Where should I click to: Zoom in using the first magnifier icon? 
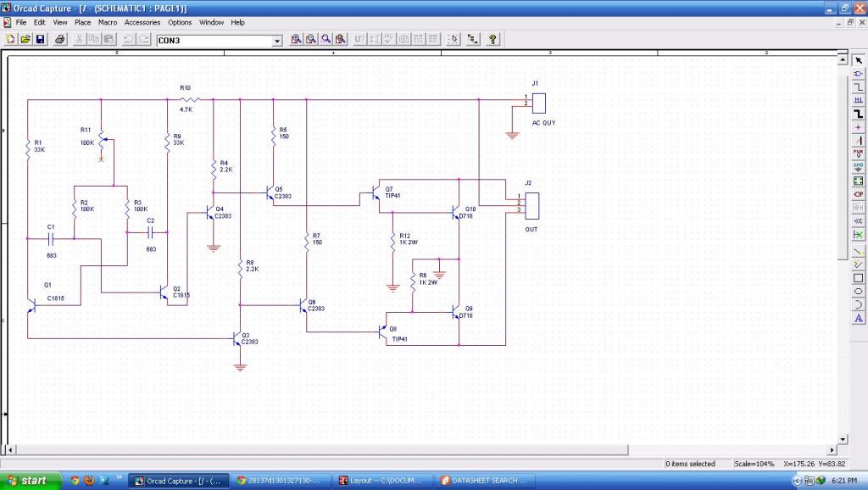[x=296, y=39]
